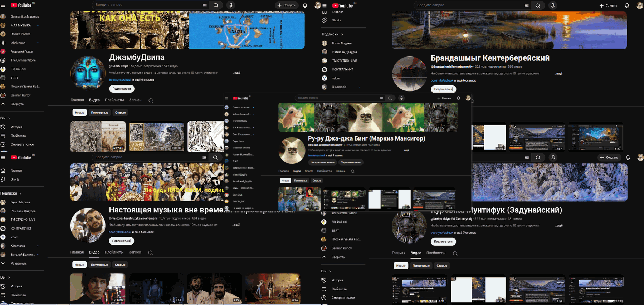Click YouTube logo in Брандашмыг Кентерберейский window
Image resolution: width=644 pixels, height=305 pixels.
click(x=343, y=5)
